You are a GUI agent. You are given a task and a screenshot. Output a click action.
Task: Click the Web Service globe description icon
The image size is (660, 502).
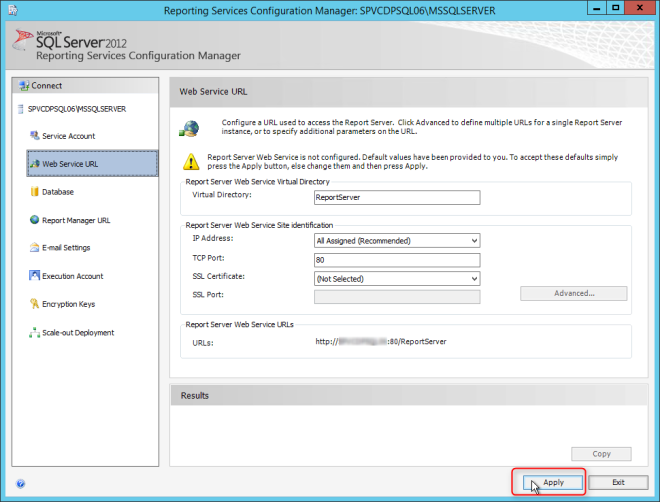[189, 128]
